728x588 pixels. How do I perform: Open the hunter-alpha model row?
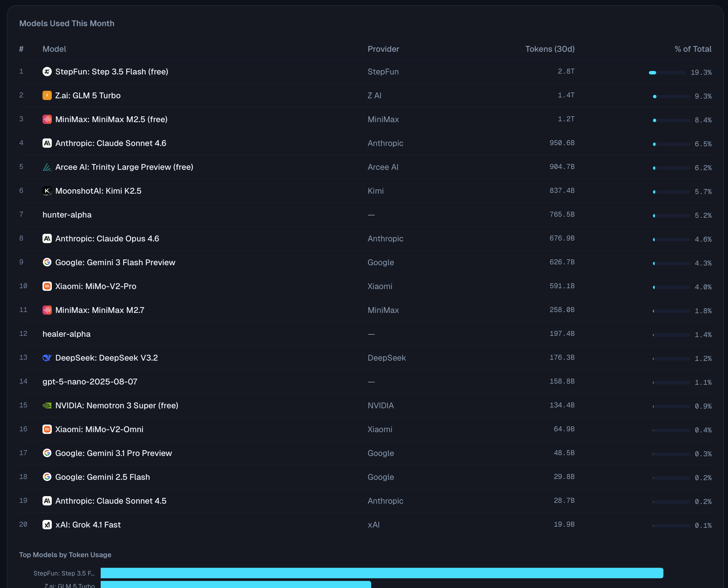coord(67,215)
